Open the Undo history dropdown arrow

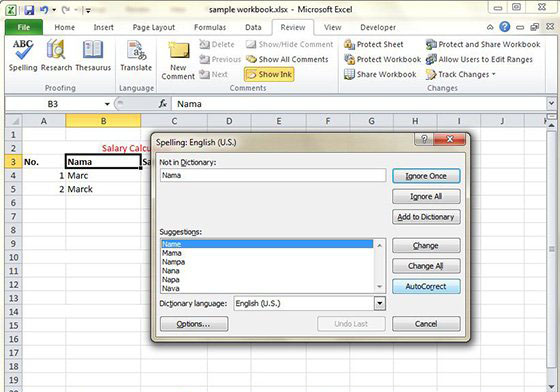click(54, 10)
